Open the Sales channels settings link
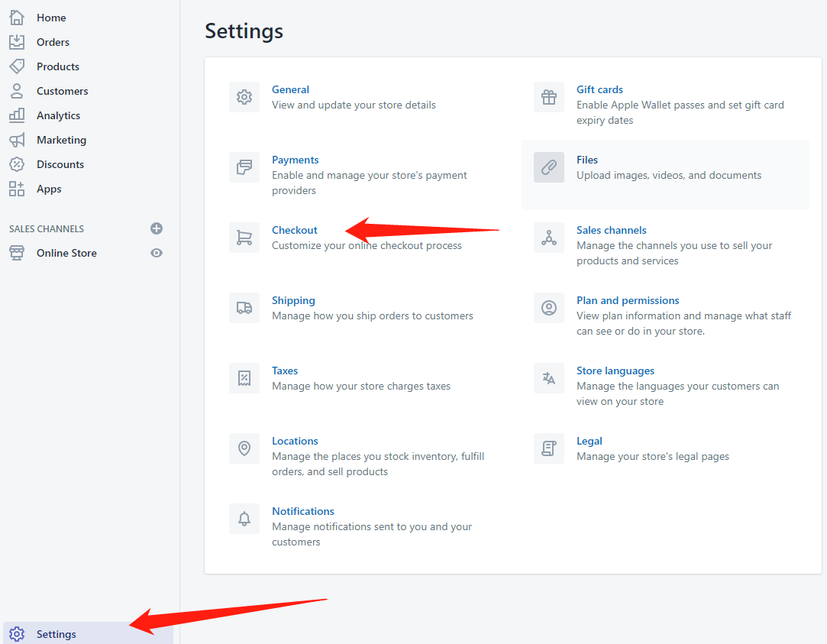827x644 pixels. click(611, 230)
